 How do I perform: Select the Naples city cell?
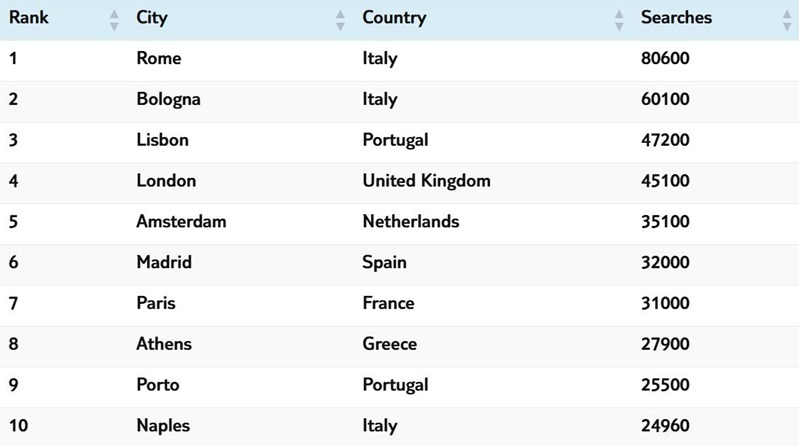click(163, 426)
